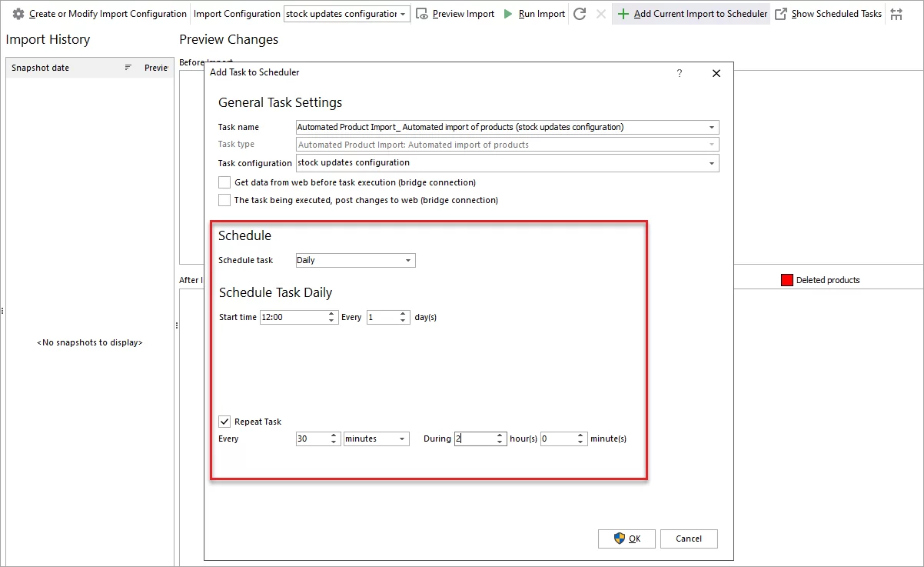This screenshot has width=924, height=567.
Task: Uncheck the Repeat Task option
Action: tap(224, 421)
